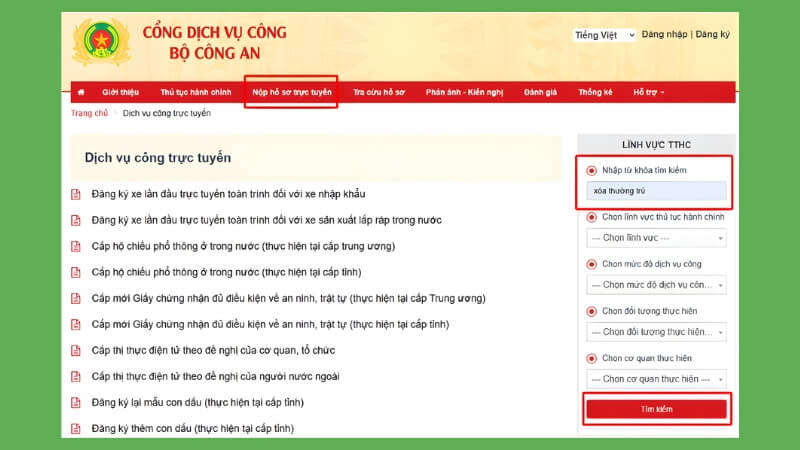The height and width of the screenshot is (450, 800).
Task: Open the Chọn cơ quan thực hiện dropdown
Action: click(656, 379)
